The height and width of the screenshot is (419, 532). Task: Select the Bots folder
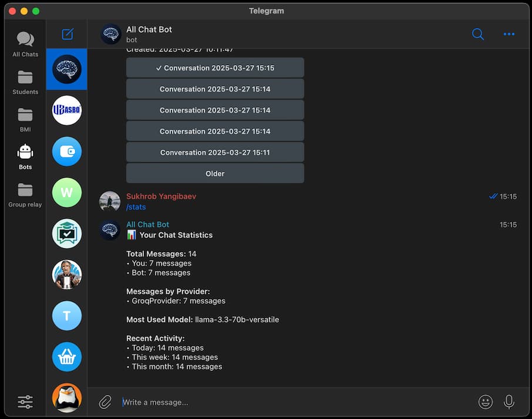click(x=25, y=157)
